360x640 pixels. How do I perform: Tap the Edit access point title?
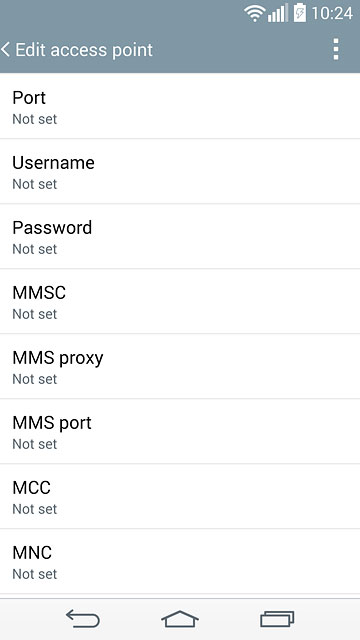pos(84,50)
